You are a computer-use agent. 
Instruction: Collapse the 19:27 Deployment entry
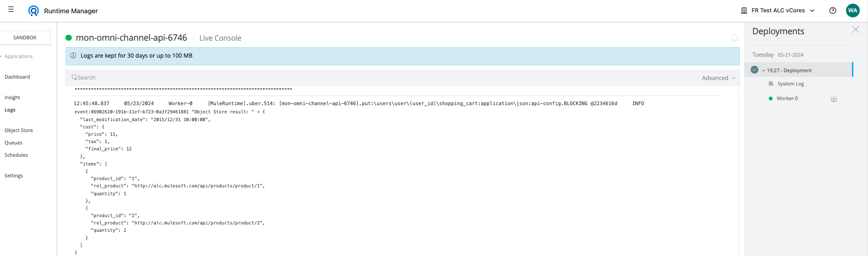(x=764, y=70)
